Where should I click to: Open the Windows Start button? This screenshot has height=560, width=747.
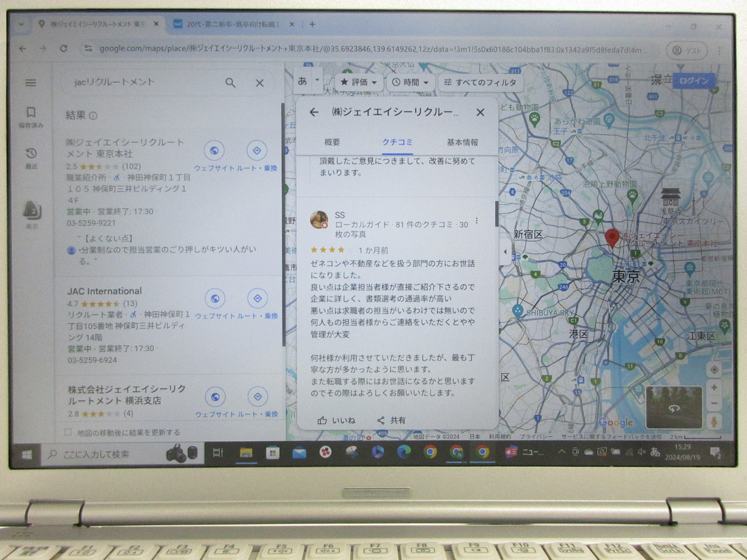pyautogui.click(x=27, y=454)
